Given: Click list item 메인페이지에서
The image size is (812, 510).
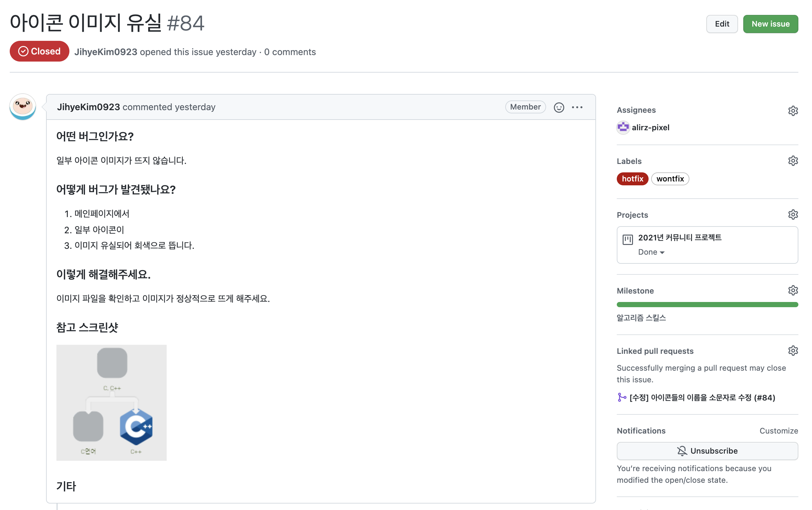Looking at the screenshot, I should point(101,214).
